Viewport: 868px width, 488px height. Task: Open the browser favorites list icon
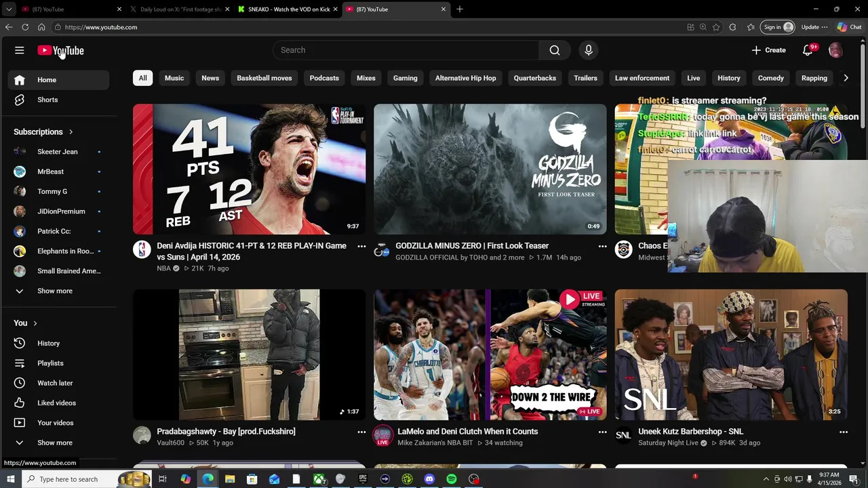pos(751,27)
